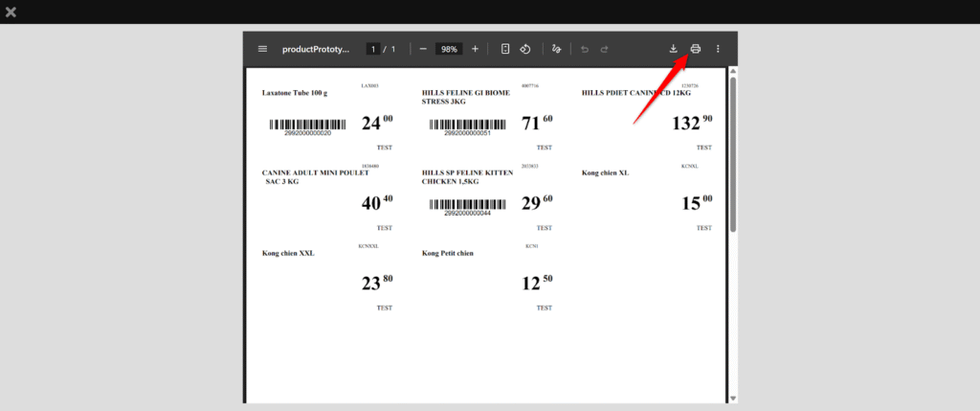
Task: Click the vertical scrollbar thumb
Action: [732, 153]
